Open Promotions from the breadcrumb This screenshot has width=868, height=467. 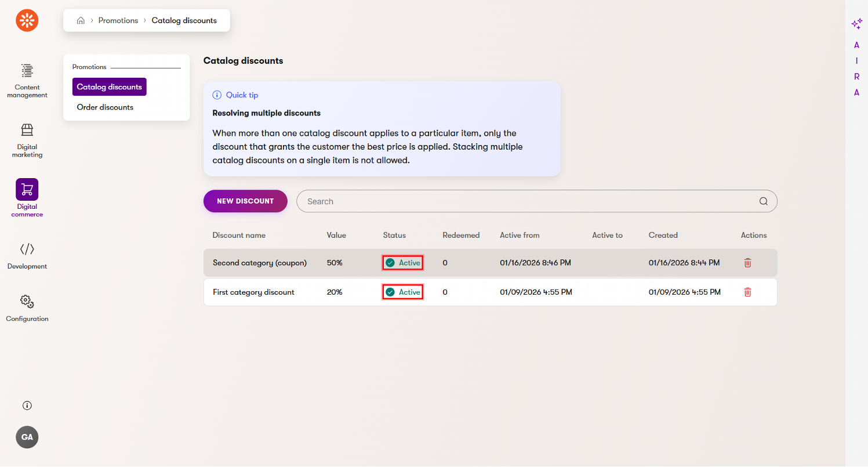tap(118, 20)
